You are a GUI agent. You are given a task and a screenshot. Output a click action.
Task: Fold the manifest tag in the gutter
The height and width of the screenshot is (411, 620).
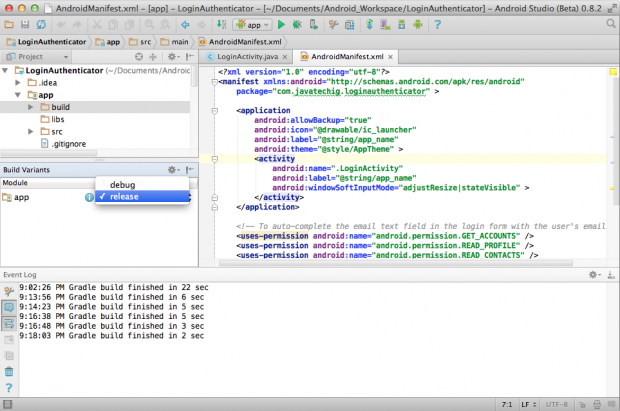click(x=214, y=82)
